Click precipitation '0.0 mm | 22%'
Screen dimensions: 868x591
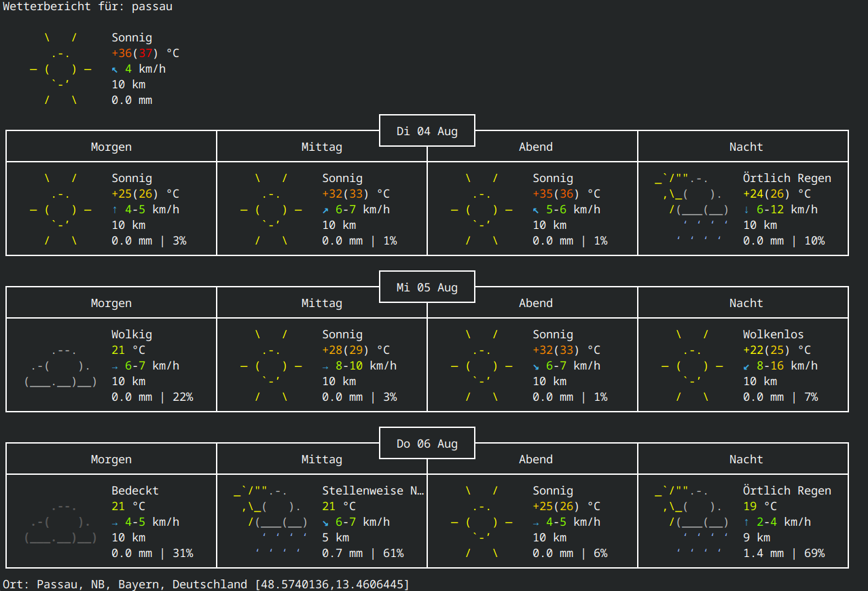coord(152,397)
